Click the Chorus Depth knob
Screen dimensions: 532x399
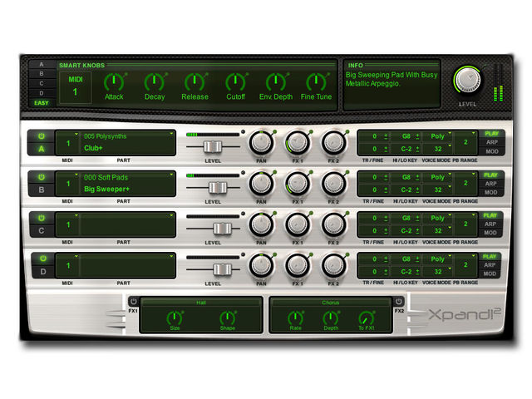click(331, 318)
